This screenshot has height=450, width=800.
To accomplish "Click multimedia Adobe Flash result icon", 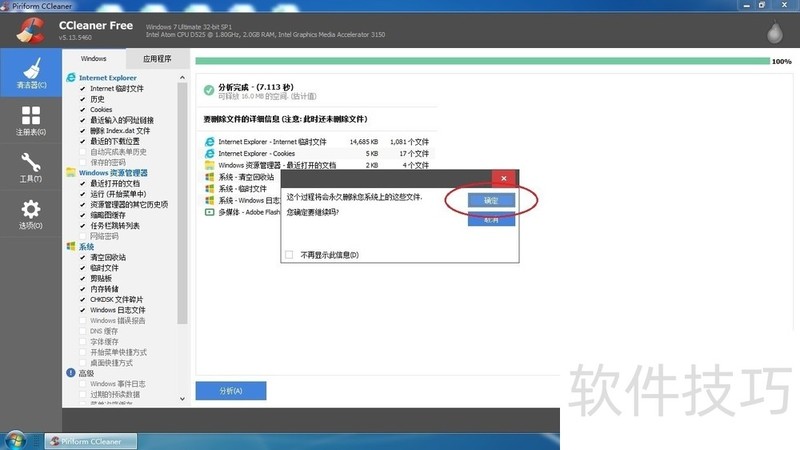I will (x=209, y=212).
